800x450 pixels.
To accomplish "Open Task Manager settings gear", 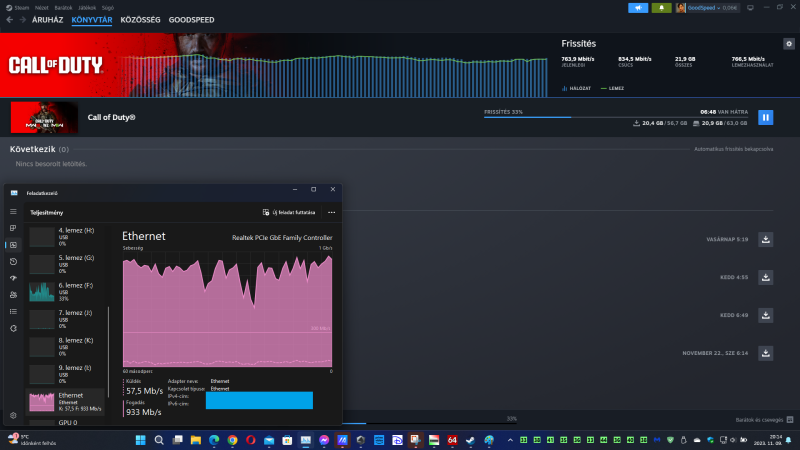I will point(13,415).
